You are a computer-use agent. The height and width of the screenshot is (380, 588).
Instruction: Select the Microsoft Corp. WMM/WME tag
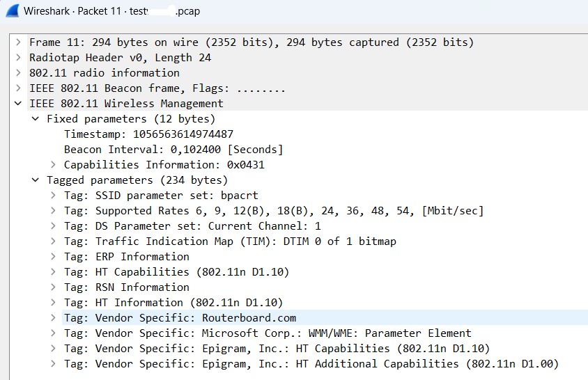[x=268, y=333]
